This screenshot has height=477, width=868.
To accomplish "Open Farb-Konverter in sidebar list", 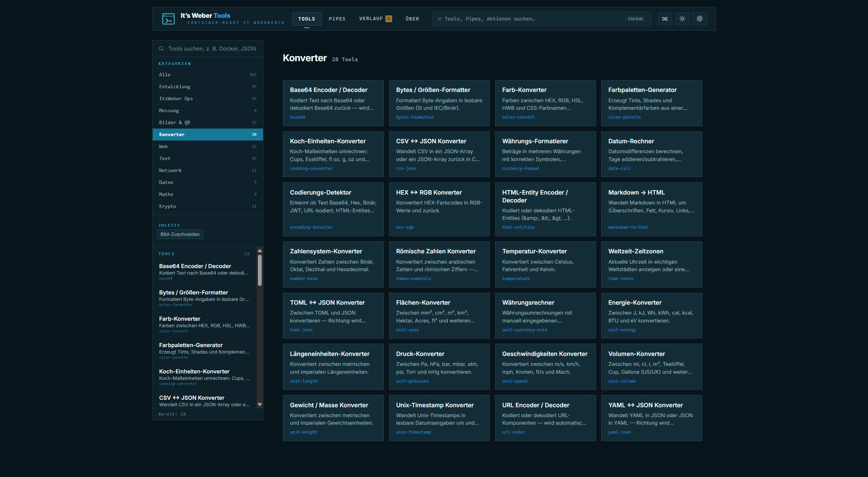I will tap(205, 324).
